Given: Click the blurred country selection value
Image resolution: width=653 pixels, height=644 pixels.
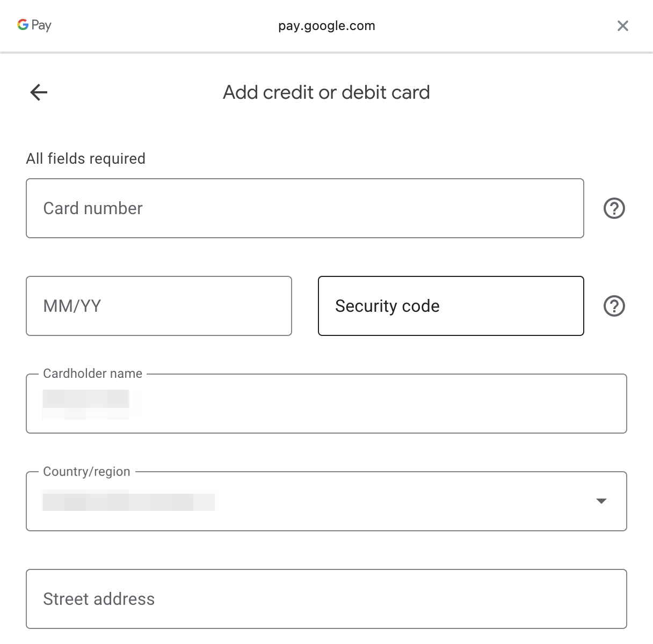Looking at the screenshot, I should click(128, 502).
